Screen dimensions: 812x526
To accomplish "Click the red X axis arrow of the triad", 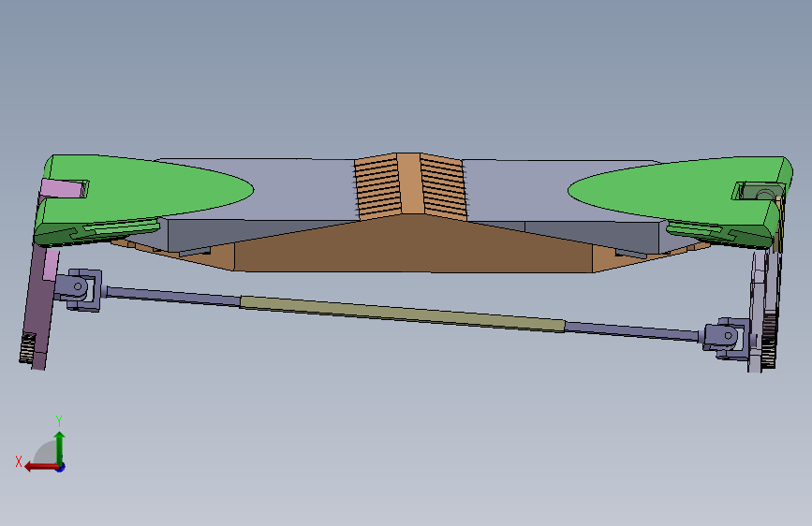I will tap(41, 467).
